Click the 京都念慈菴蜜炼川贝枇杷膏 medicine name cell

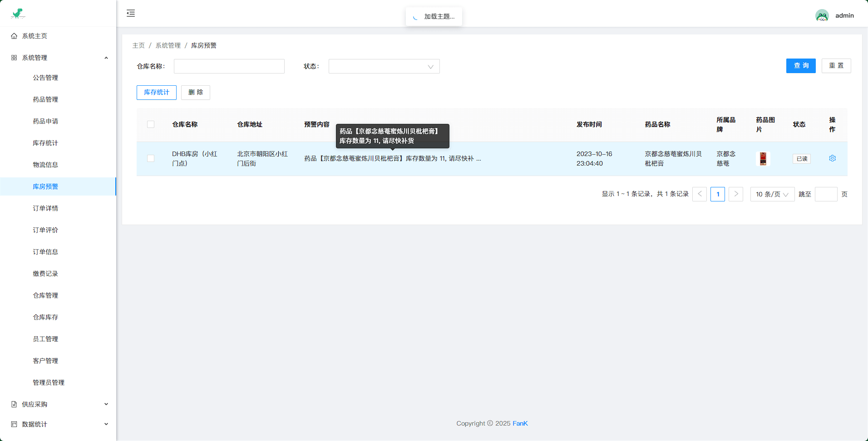[673, 159]
